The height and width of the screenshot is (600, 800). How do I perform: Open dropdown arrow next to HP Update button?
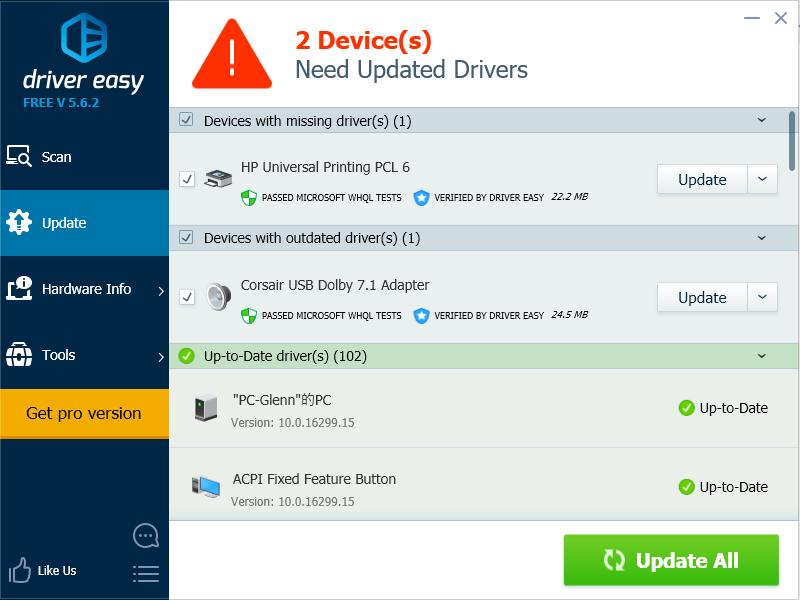(x=762, y=179)
